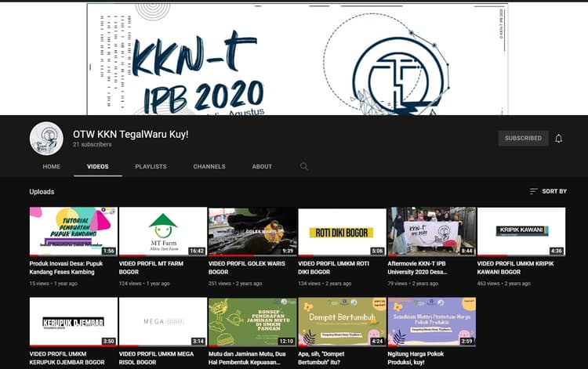Open the ABOUT tab
588x369 pixels.
tap(262, 167)
